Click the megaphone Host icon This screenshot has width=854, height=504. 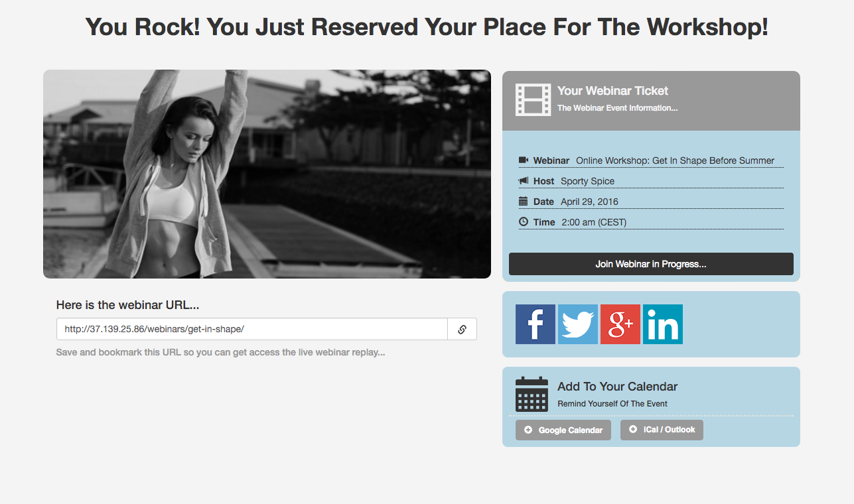pyautogui.click(x=524, y=181)
